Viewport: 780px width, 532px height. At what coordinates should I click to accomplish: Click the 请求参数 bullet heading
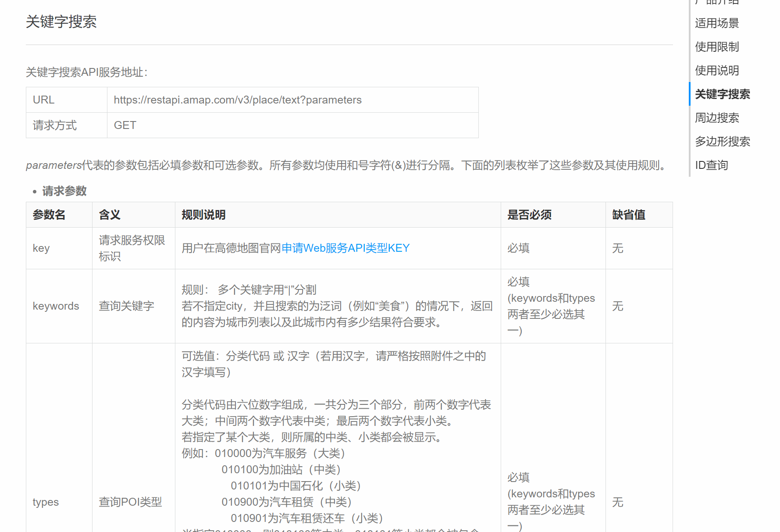click(x=64, y=191)
